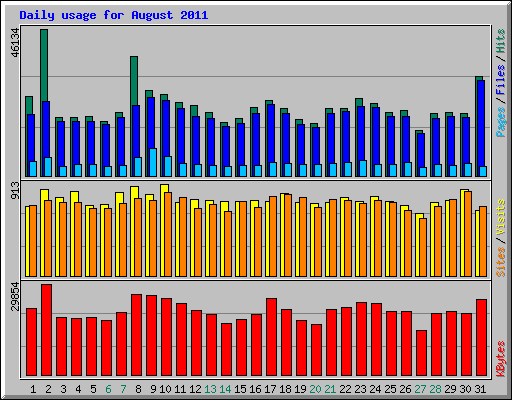Click the cyan "Pages" legend label

(x=501, y=122)
